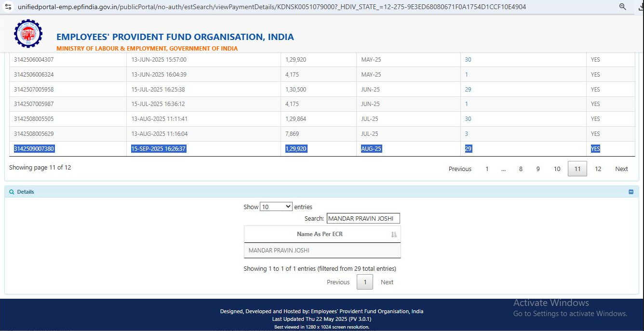Click Next in payment table pagination
Screen dimensions: 644x331
coord(621,169)
